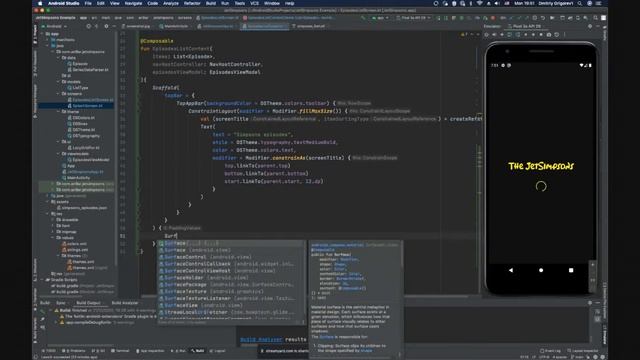Choose SurfaceControl in autocomplete list
The height and width of the screenshot is (360, 640).
pos(231,257)
